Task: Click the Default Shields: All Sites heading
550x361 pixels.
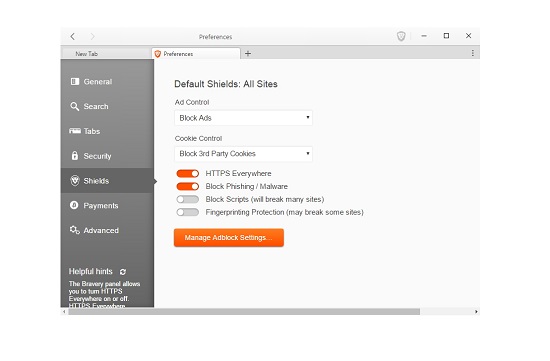Action: tap(226, 84)
